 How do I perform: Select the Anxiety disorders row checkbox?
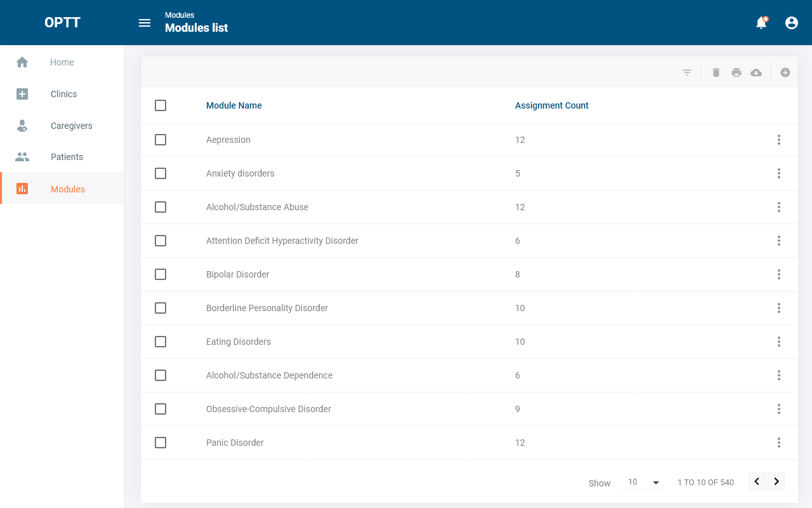pyautogui.click(x=160, y=173)
